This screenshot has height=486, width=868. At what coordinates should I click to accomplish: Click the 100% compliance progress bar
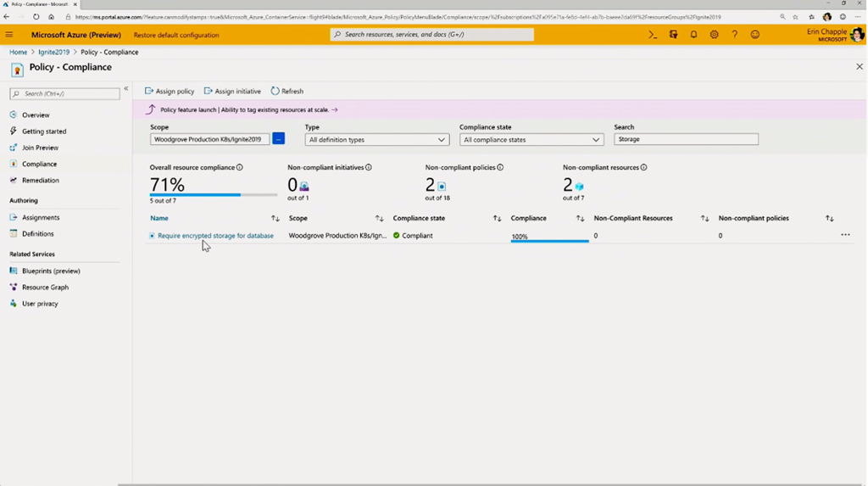(x=549, y=238)
